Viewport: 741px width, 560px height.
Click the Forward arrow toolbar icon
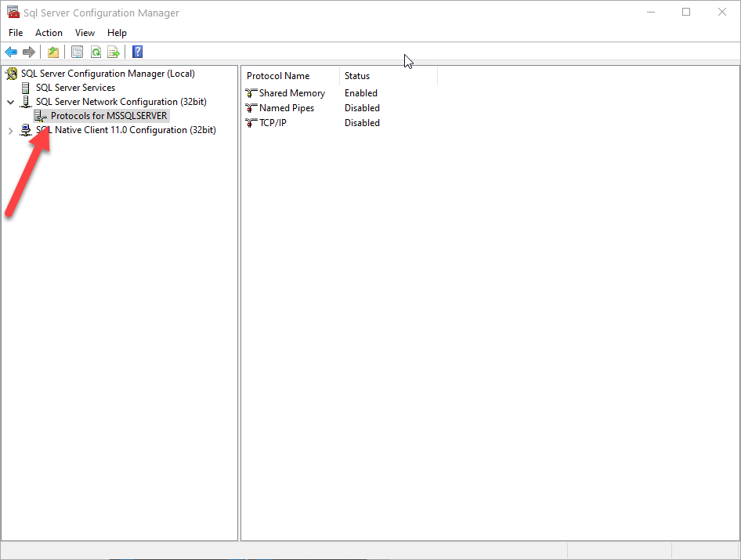tap(29, 52)
